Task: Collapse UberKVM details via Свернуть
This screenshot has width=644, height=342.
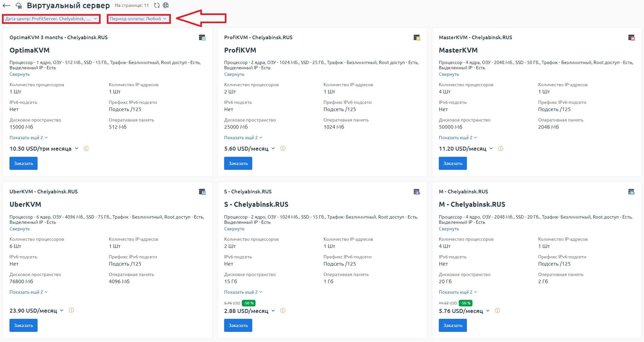Action: 20,229
